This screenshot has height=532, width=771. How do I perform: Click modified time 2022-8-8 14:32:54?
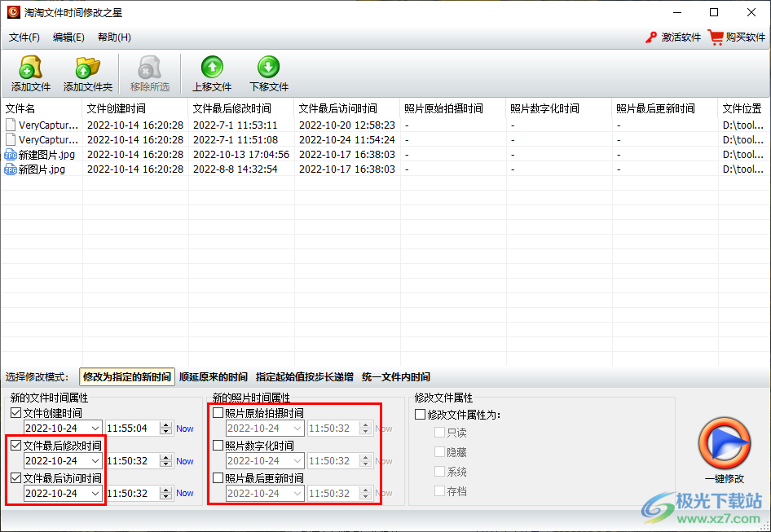pyautogui.click(x=235, y=169)
